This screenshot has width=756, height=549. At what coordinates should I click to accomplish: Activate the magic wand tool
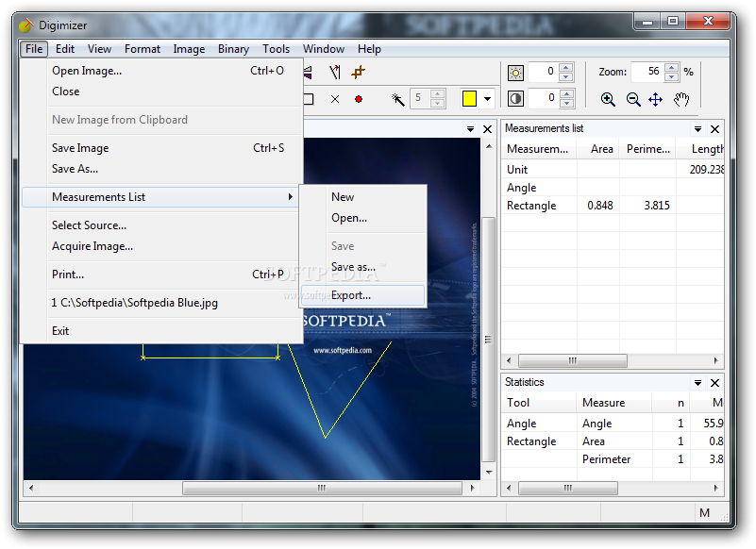[397, 99]
